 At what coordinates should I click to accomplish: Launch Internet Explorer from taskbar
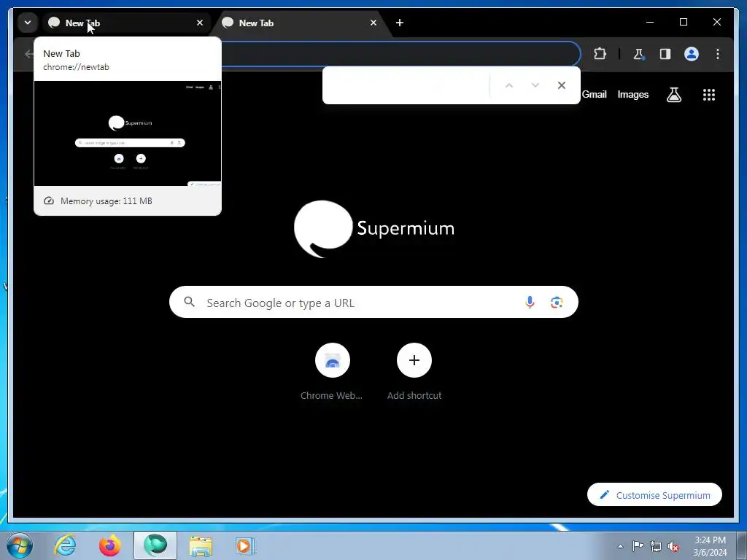click(x=65, y=545)
